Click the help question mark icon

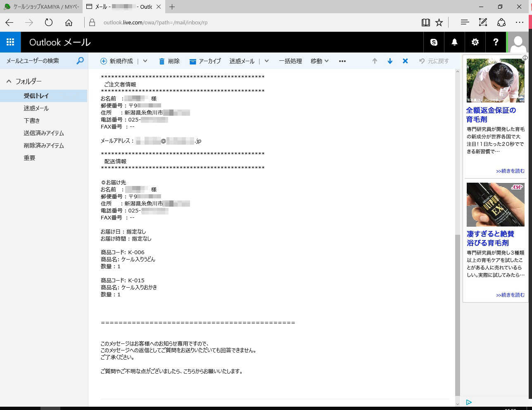pyautogui.click(x=496, y=42)
